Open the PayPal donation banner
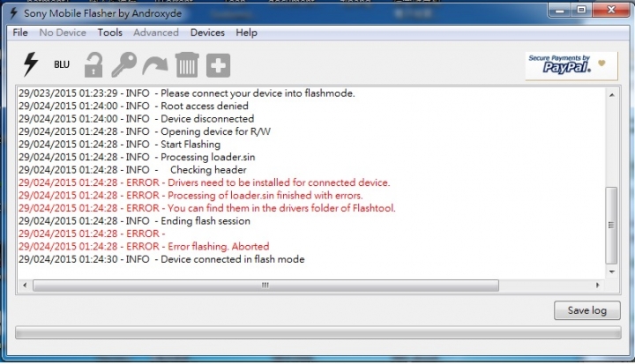 pyautogui.click(x=571, y=65)
